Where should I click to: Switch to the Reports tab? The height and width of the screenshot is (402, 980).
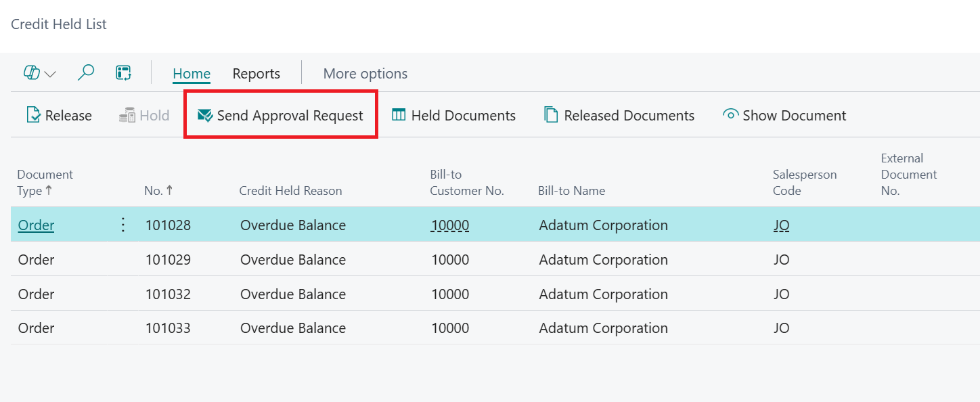[x=256, y=74]
